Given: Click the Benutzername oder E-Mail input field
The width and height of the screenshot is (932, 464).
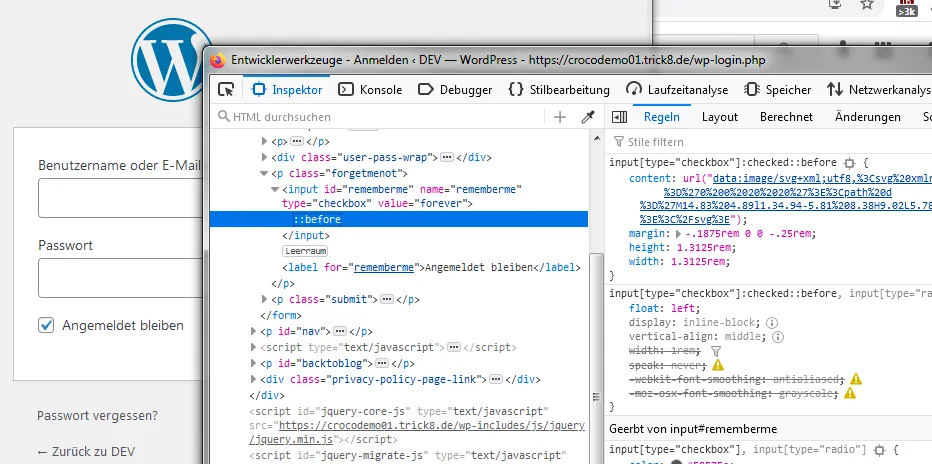Looking at the screenshot, I should 121,198.
